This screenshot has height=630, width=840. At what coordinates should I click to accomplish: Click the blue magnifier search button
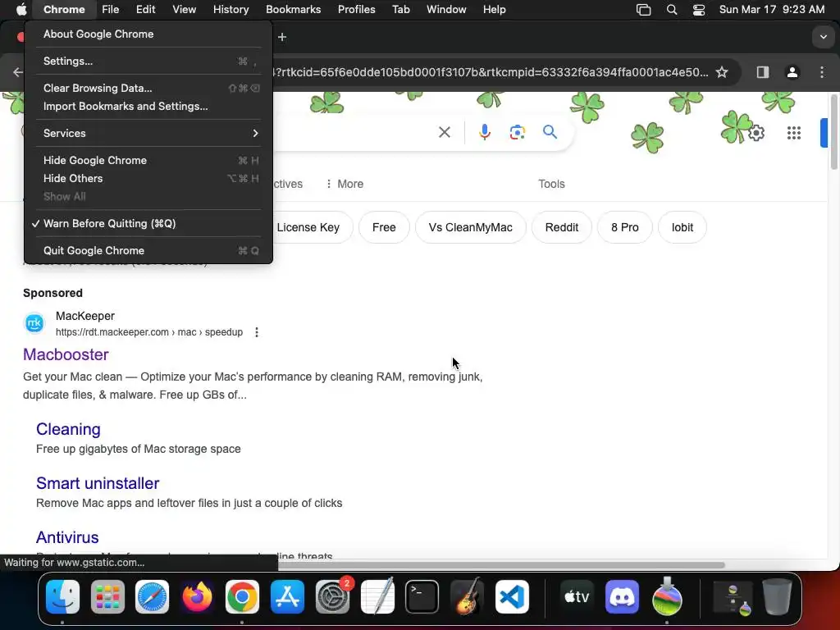(550, 132)
